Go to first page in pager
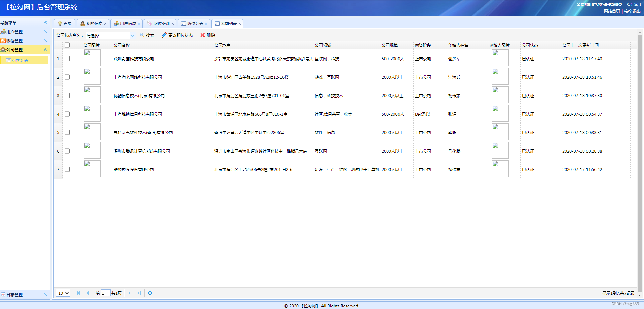Viewport: 644px width, 309px height. [78, 293]
